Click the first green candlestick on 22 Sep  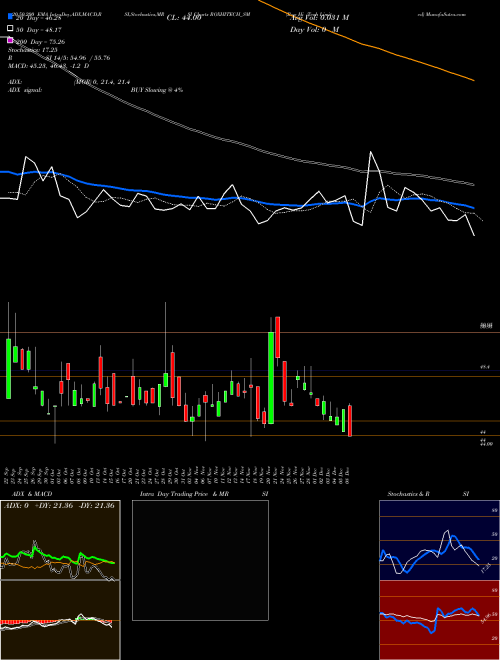click(x=8, y=368)
